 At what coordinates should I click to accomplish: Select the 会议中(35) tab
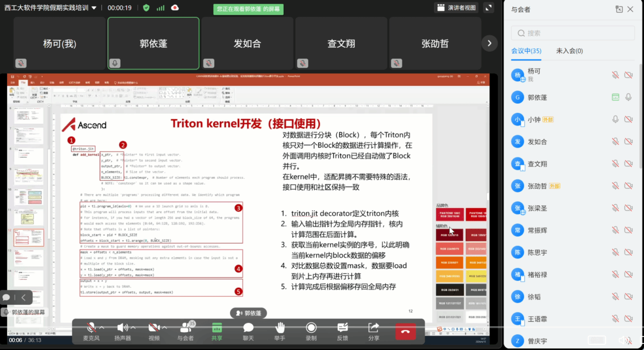pyautogui.click(x=526, y=51)
